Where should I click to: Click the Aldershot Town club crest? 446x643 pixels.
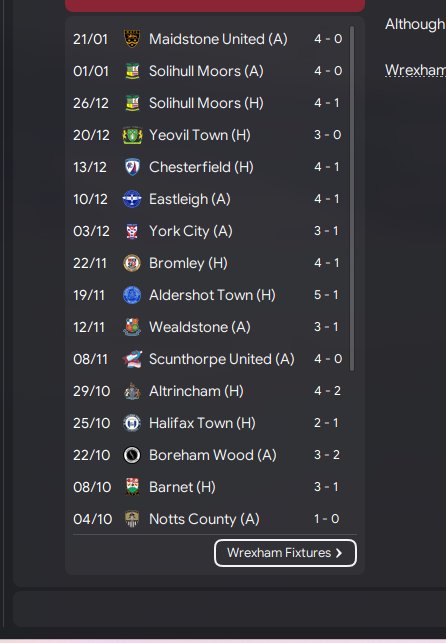click(x=132, y=295)
